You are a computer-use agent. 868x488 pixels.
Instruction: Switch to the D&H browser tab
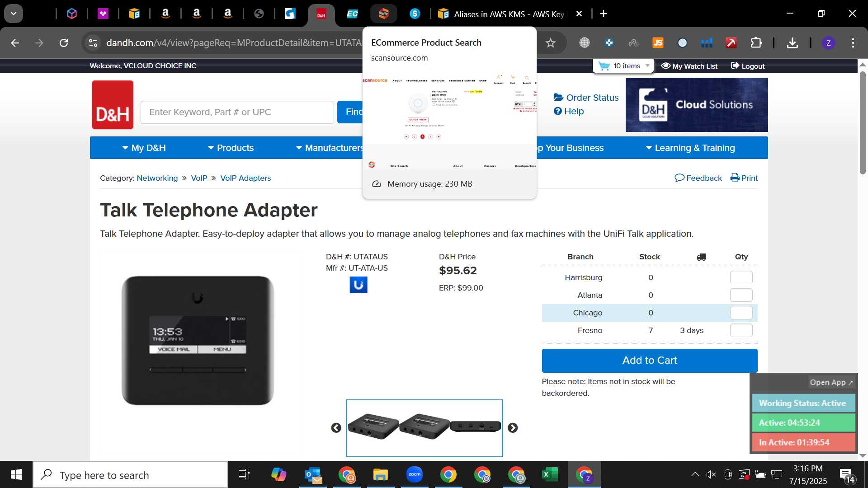tap(321, 14)
